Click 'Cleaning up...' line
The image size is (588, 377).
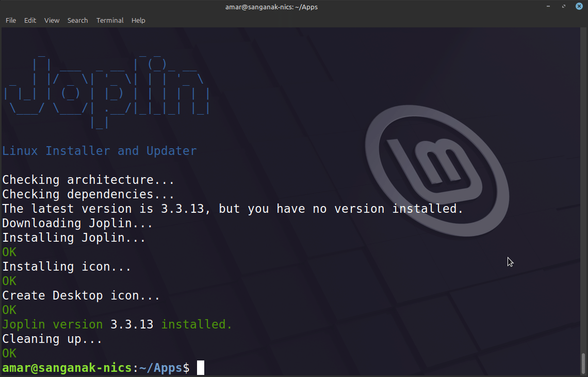(x=52, y=339)
